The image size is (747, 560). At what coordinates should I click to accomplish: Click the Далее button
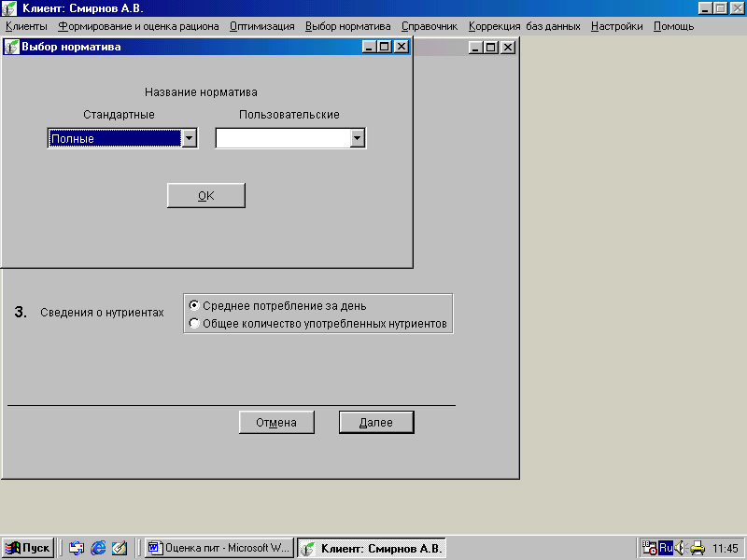click(376, 423)
